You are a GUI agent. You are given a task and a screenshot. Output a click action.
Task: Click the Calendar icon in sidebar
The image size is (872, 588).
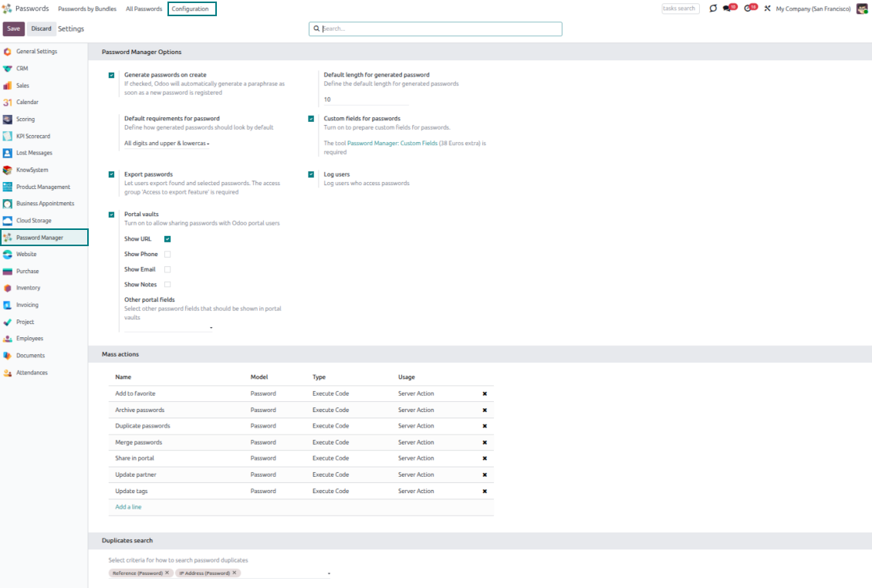[8, 103]
